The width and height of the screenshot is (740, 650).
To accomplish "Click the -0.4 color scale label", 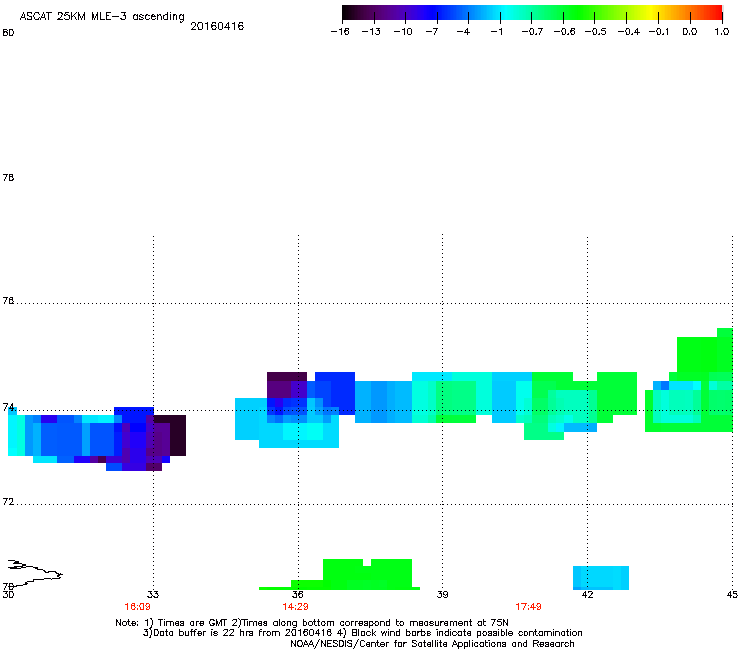I will tap(629, 32).
